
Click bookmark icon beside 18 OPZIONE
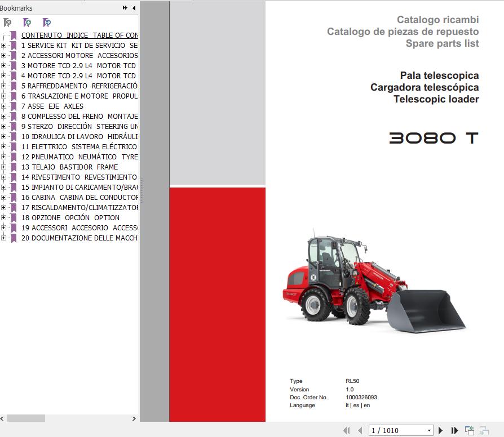(14, 218)
